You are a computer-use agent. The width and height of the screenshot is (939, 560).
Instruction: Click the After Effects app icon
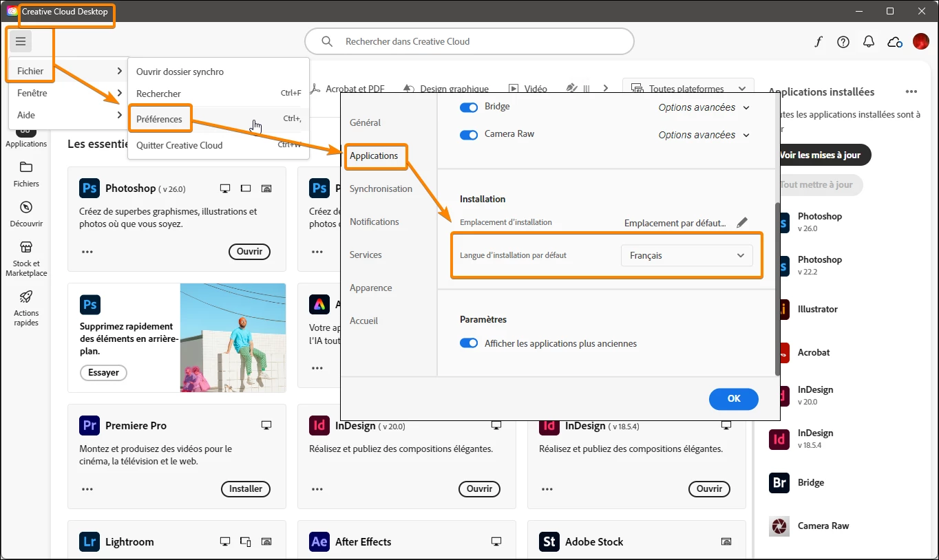319,542
